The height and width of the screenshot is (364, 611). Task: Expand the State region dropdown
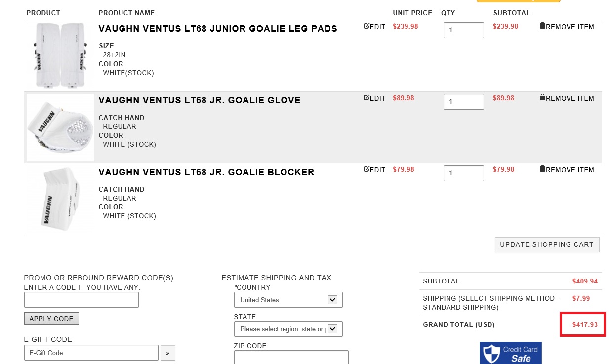click(x=288, y=329)
